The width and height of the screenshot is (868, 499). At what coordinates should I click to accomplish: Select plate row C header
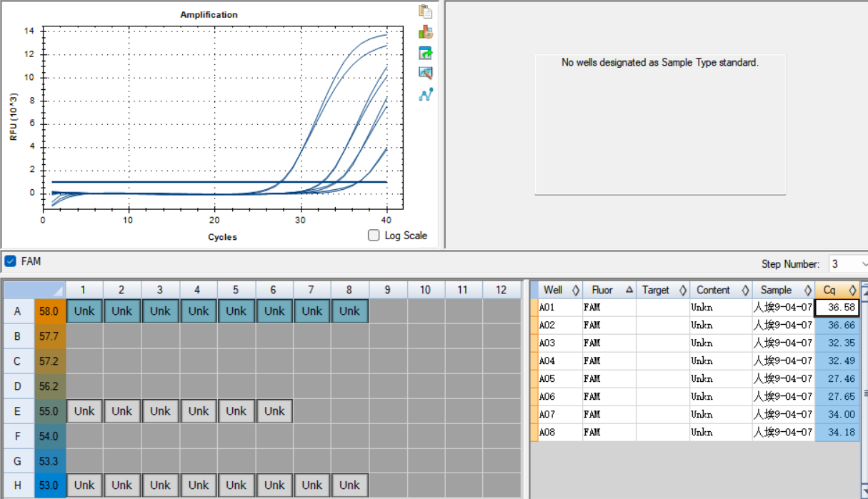click(x=19, y=361)
